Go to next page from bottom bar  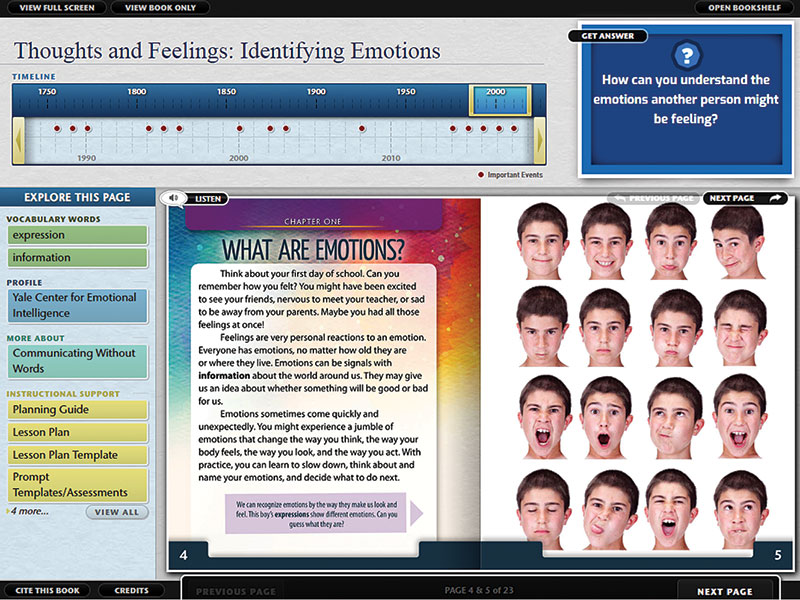(x=725, y=591)
